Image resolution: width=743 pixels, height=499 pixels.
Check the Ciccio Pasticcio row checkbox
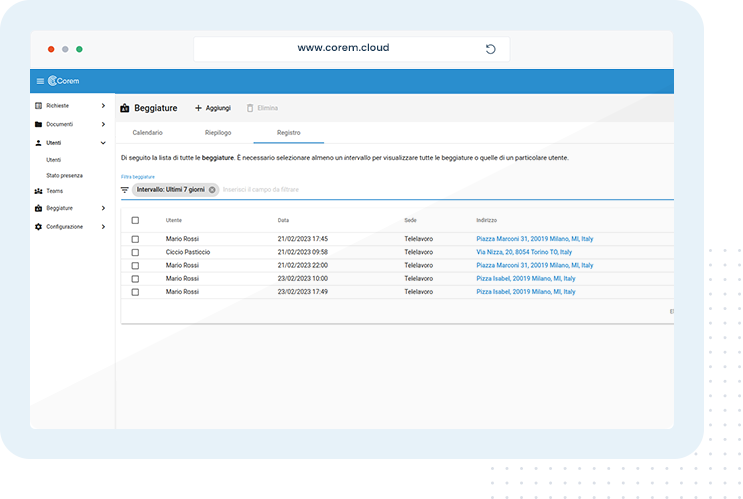(135, 252)
